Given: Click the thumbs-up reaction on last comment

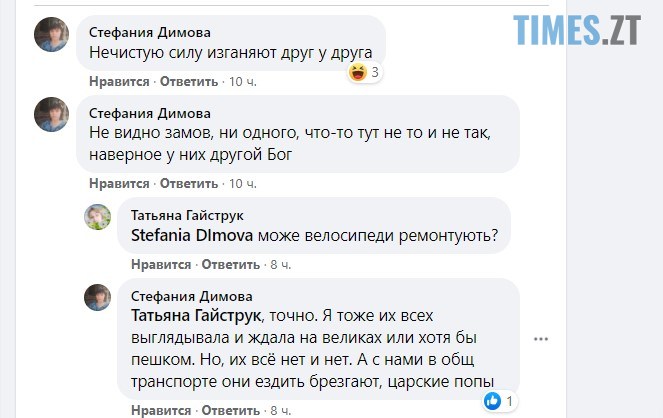Looking at the screenshot, I should [492, 400].
